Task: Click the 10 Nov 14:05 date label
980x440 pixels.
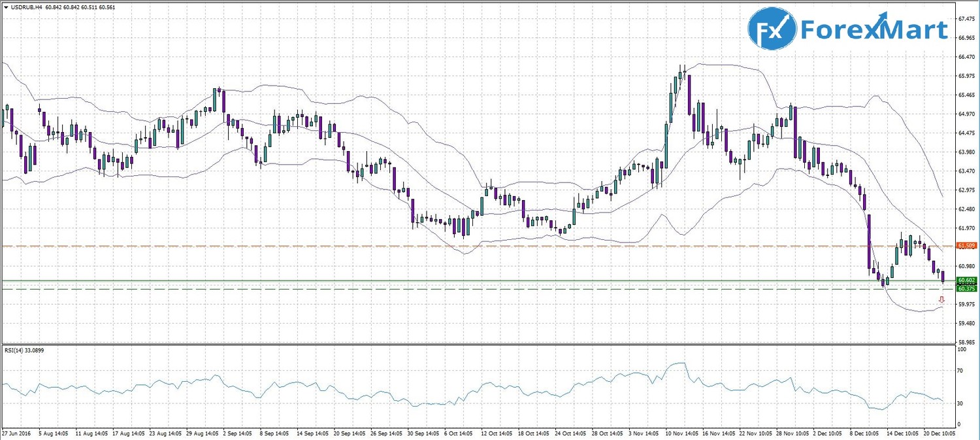Action: [680, 433]
